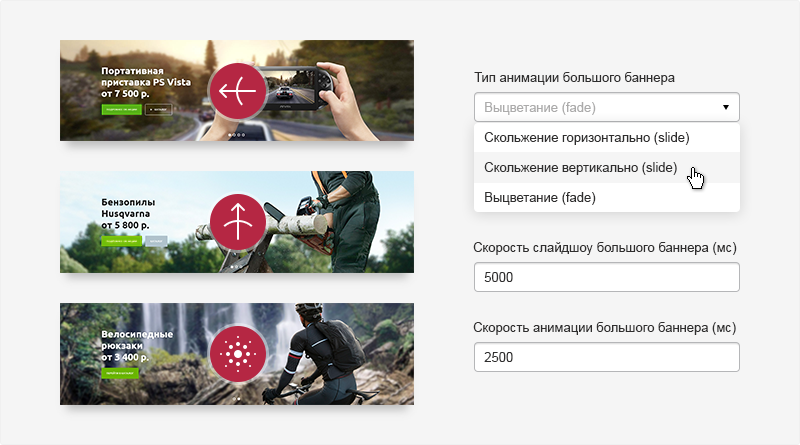The width and height of the screenshot is (800, 445).
Task: Click the green button on the PS Vista banner
Action: [121, 109]
